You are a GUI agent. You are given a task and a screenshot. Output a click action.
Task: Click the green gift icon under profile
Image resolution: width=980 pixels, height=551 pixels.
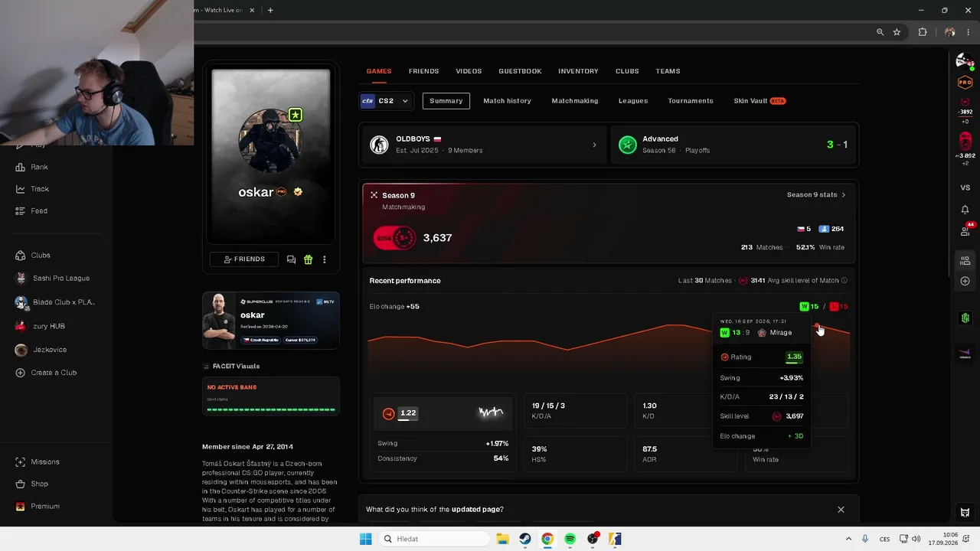tap(308, 259)
